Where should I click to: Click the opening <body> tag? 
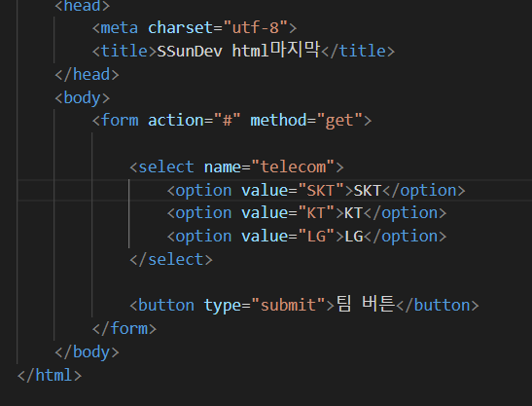[x=83, y=98]
